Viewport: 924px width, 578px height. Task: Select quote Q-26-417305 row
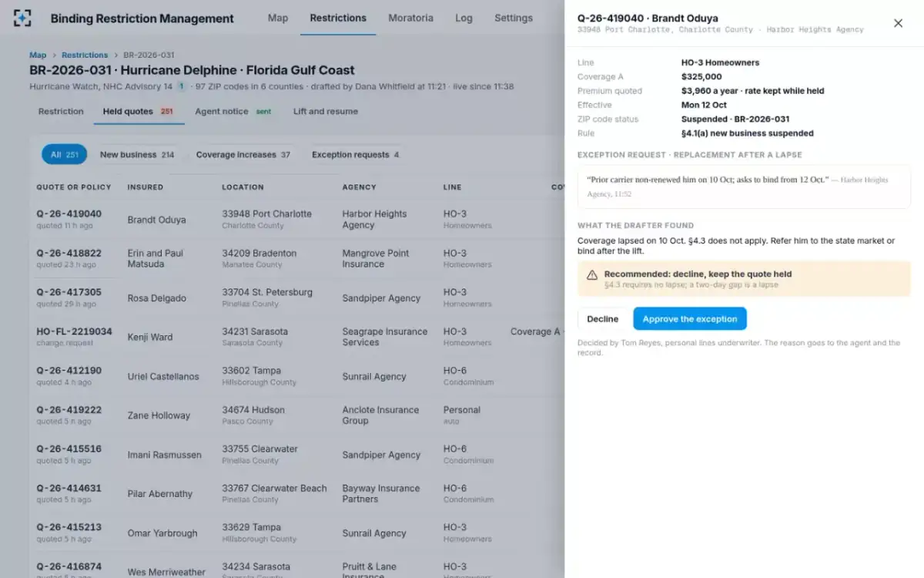(296, 298)
